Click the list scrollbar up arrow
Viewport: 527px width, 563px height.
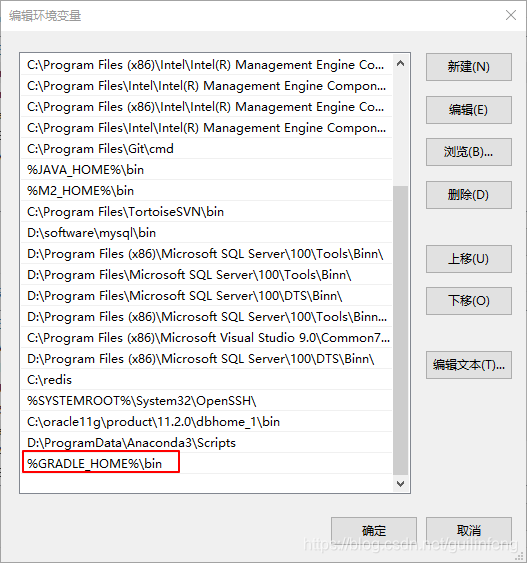[x=400, y=64]
